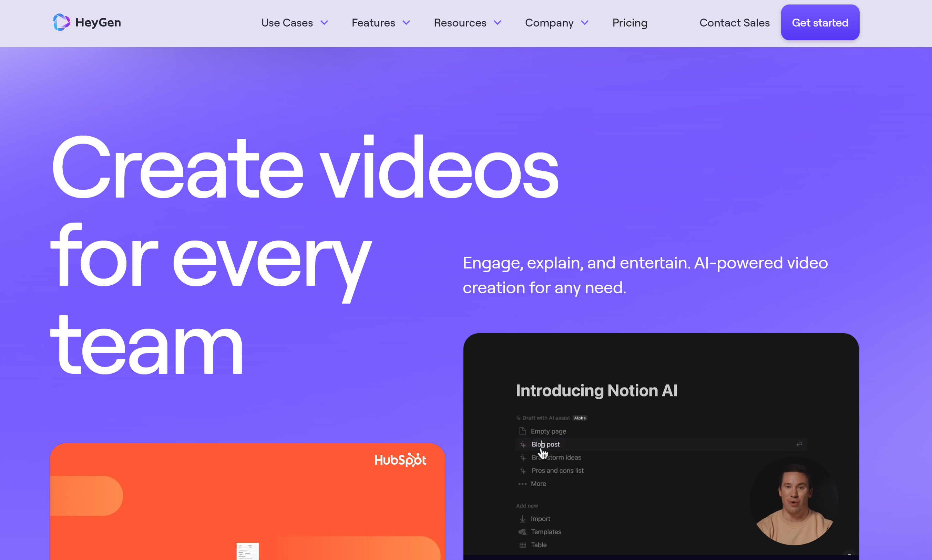Expand the Use Cases chevron

pos(324,23)
